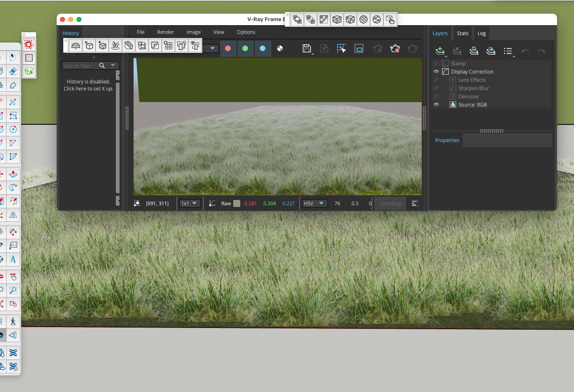Open the HSV color mode dropdown
Viewport: 574px width, 392px height.
tap(315, 203)
